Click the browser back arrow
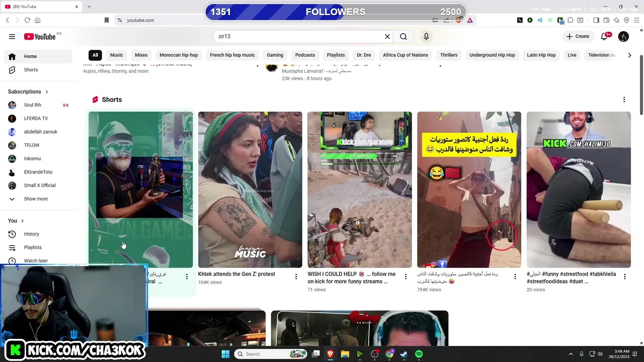The height and width of the screenshot is (362, 644). pos(7,20)
